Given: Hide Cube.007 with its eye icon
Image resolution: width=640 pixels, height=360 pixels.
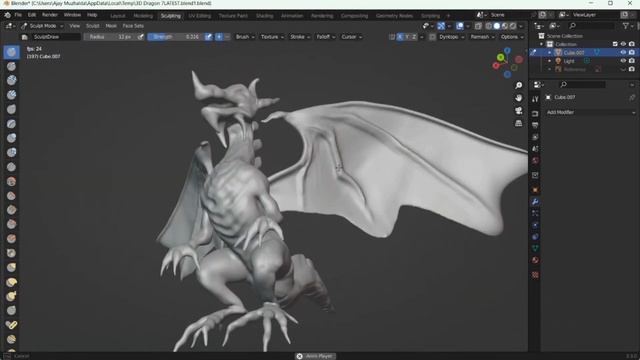Looking at the screenshot, I should point(623,52).
